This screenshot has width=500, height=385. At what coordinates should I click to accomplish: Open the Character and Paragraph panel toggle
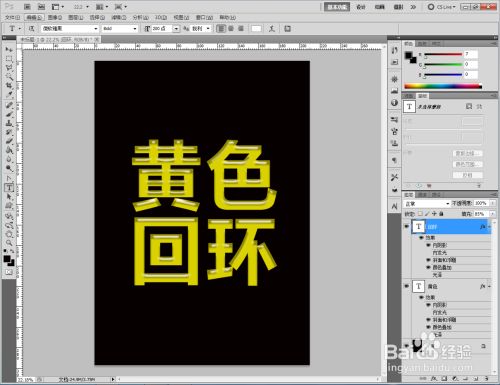[287, 29]
